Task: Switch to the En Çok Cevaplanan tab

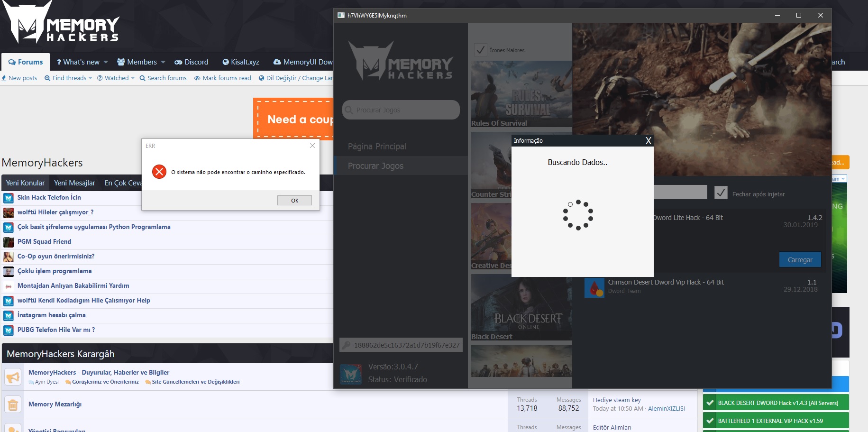Action: click(x=123, y=183)
